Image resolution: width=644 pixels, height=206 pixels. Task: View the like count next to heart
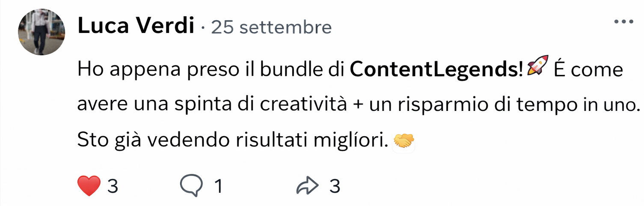[112, 186]
